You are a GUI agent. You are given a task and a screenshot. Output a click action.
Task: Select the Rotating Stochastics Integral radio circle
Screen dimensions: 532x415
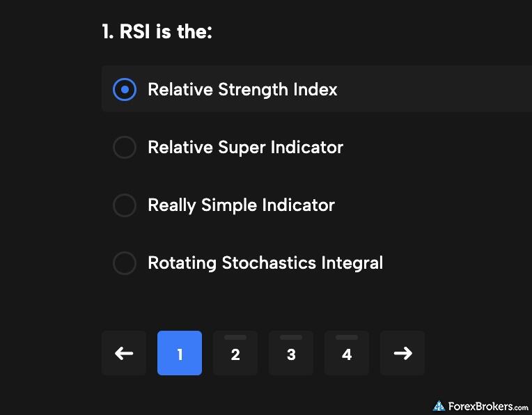tap(125, 263)
